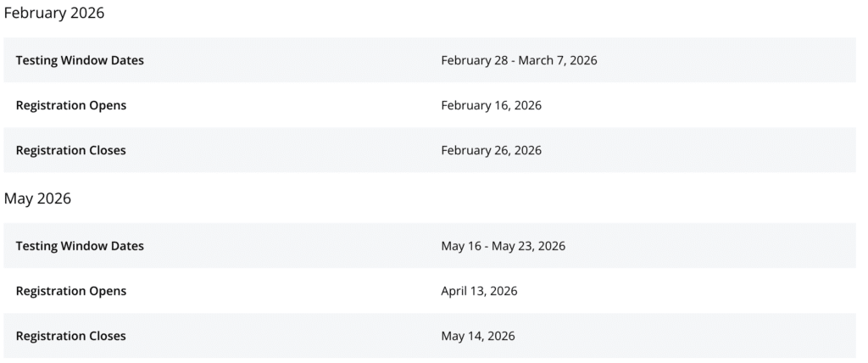Select May's Testing Window Dates label
The width and height of the screenshot is (868, 363).
click(x=80, y=246)
